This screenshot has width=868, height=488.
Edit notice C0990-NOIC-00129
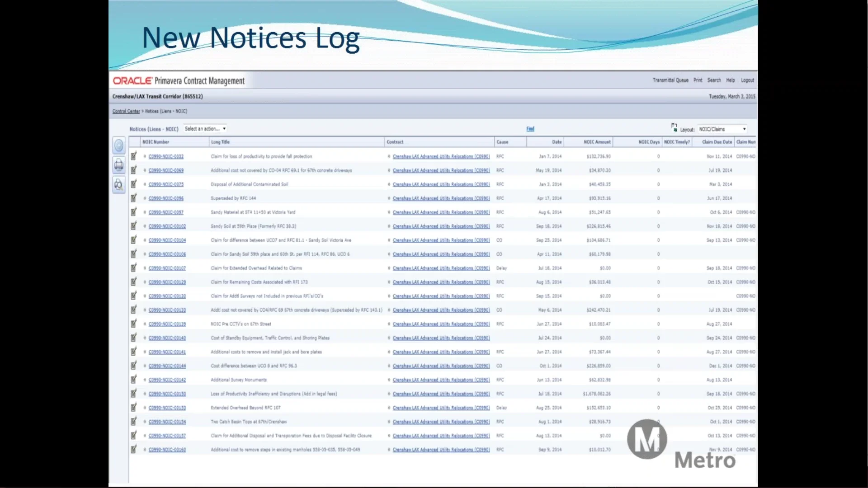click(x=134, y=282)
